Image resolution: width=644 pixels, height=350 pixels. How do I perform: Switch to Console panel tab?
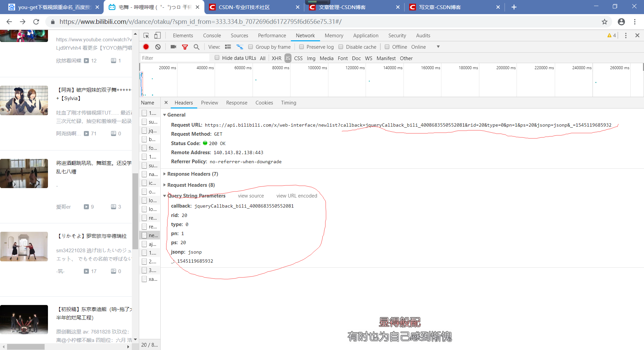212,36
